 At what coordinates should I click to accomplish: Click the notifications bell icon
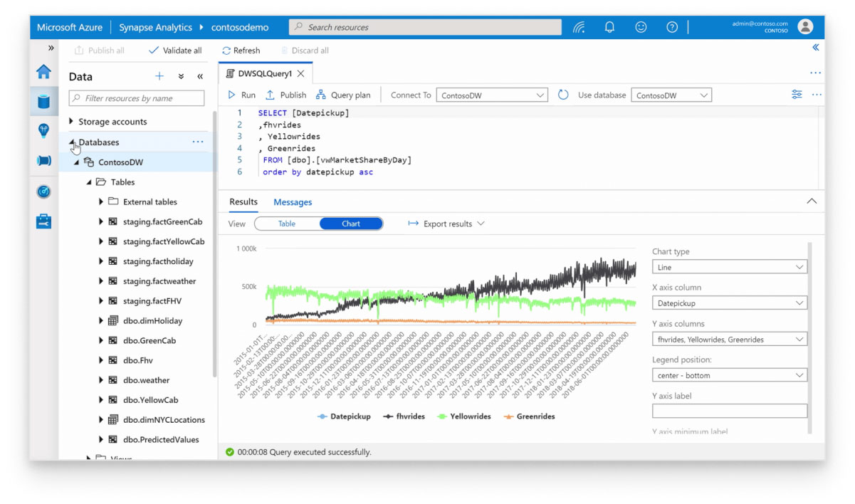pos(609,27)
